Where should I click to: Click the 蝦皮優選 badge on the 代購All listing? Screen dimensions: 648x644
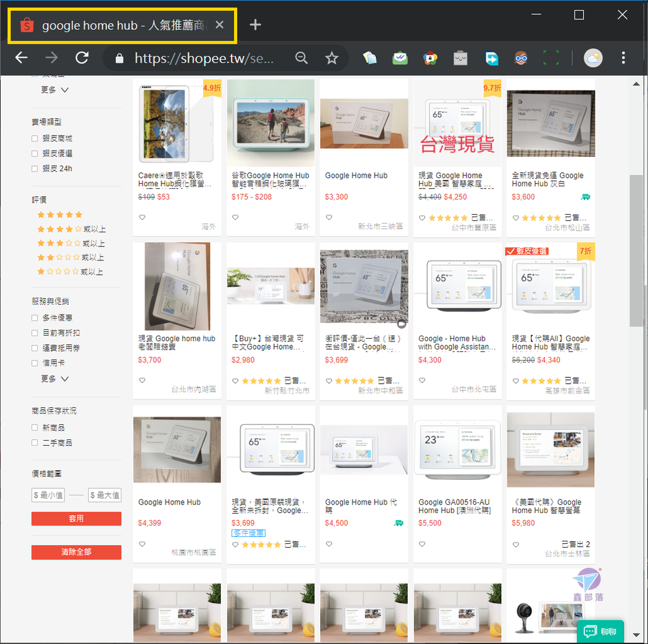click(527, 251)
